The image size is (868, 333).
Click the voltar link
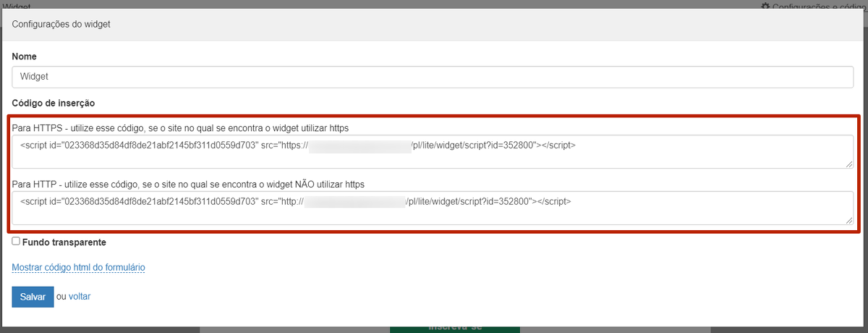pyautogui.click(x=80, y=297)
